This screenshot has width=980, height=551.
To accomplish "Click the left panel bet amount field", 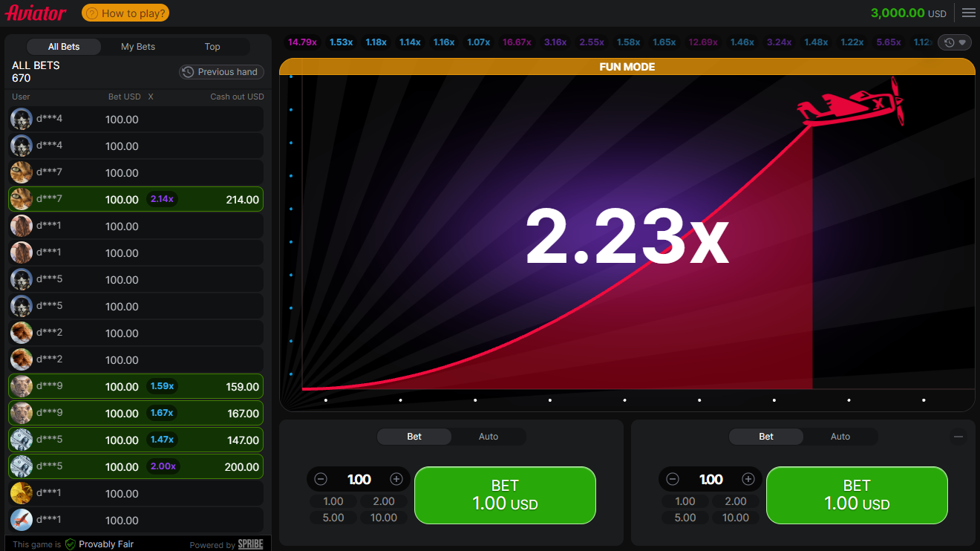I will [x=359, y=479].
